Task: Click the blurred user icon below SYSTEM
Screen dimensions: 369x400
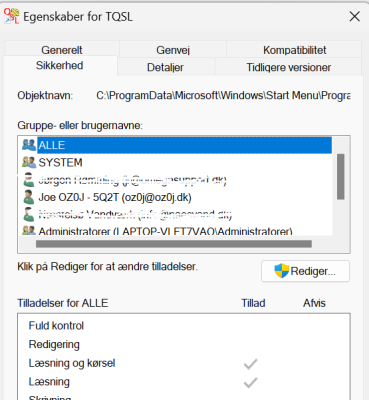Action: (x=29, y=180)
